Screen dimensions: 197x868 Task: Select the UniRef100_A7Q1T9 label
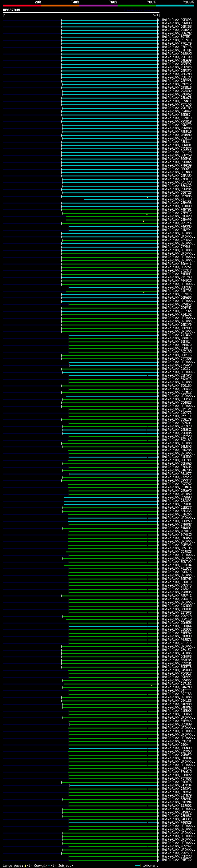(177, 43)
